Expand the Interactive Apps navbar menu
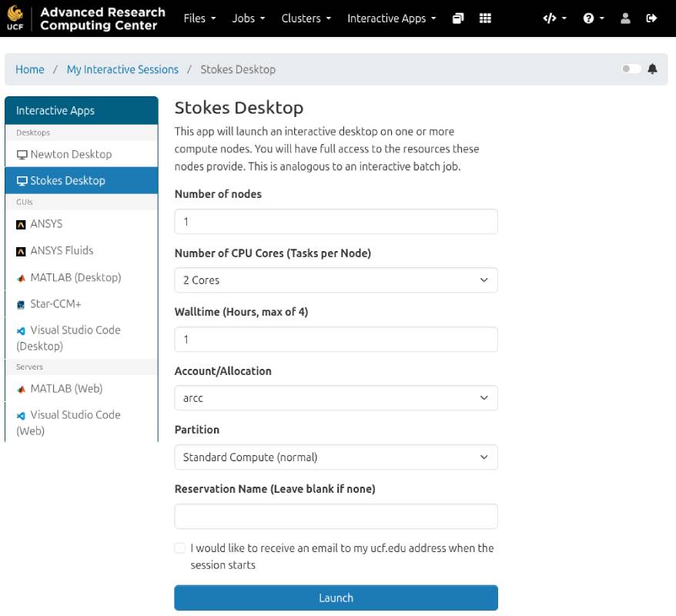Viewport: 676px width, 616px height. [391, 18]
